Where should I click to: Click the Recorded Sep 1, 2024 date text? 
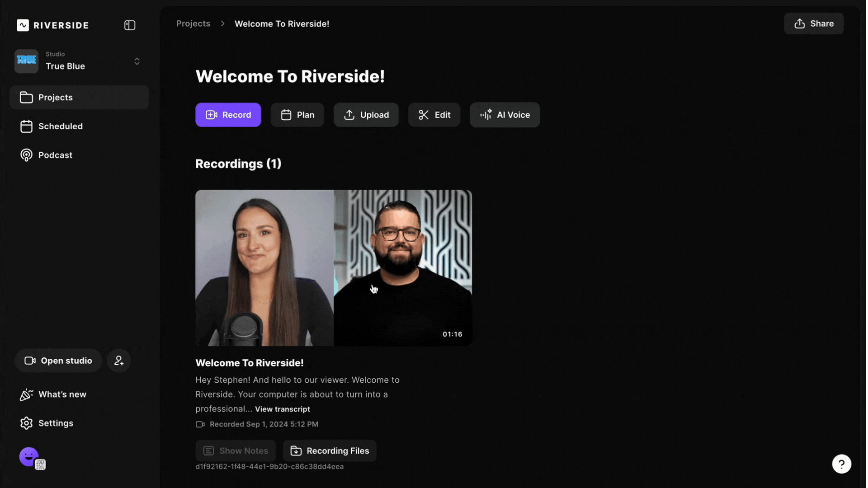click(264, 424)
